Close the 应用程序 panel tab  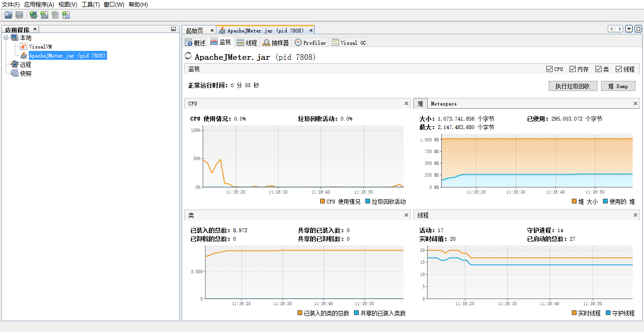[x=35, y=29]
